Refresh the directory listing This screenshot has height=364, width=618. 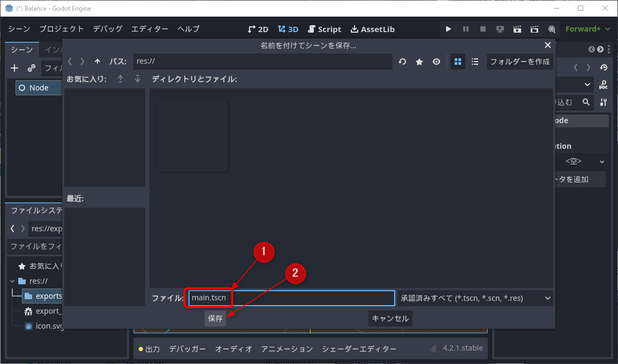[402, 62]
